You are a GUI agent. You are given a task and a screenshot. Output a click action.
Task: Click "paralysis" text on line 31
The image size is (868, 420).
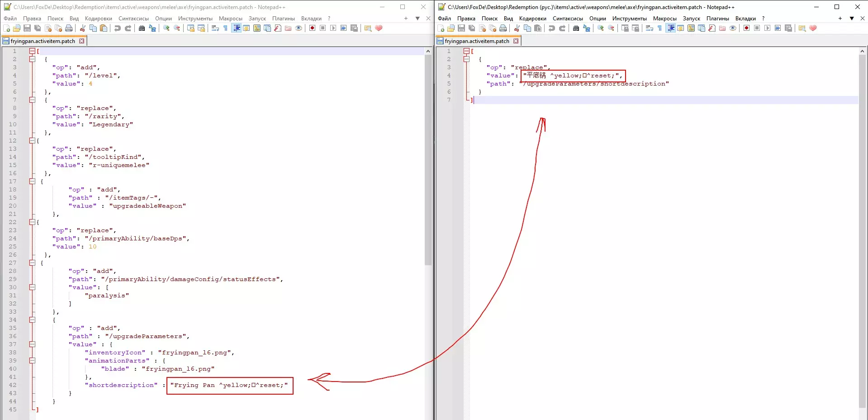point(107,296)
